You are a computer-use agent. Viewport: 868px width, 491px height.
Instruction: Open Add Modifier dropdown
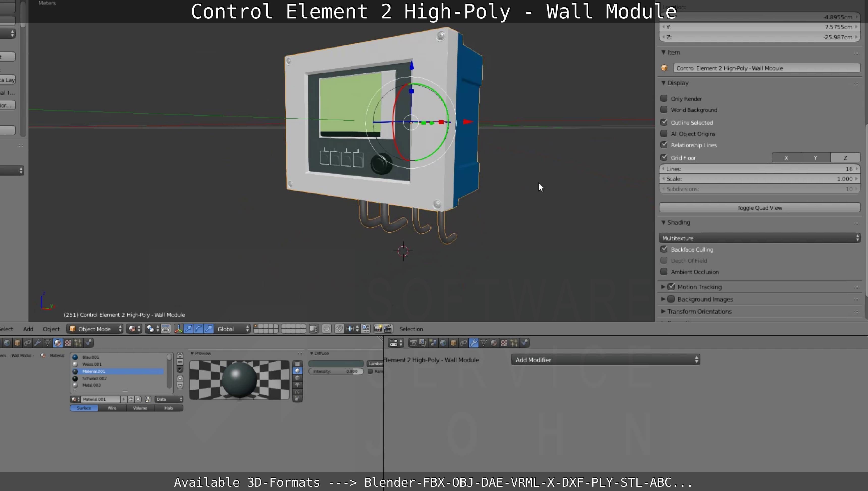(606, 359)
